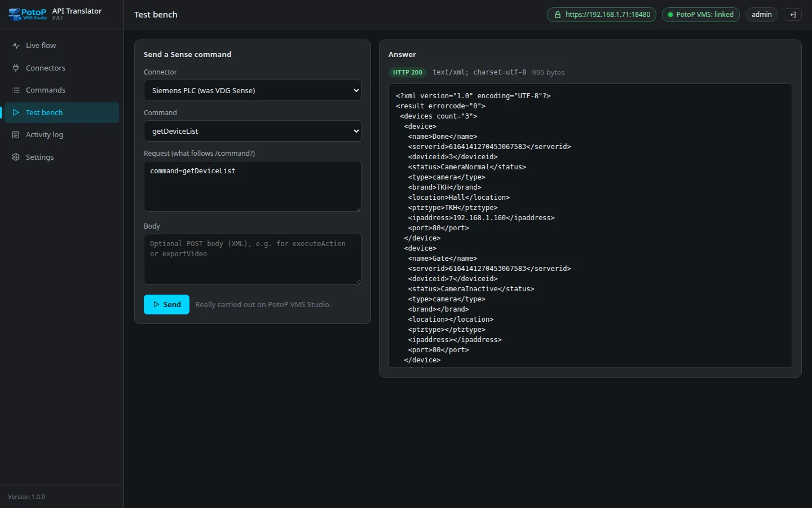Click the ipaddress 192.168.1.160 line

coord(481,218)
